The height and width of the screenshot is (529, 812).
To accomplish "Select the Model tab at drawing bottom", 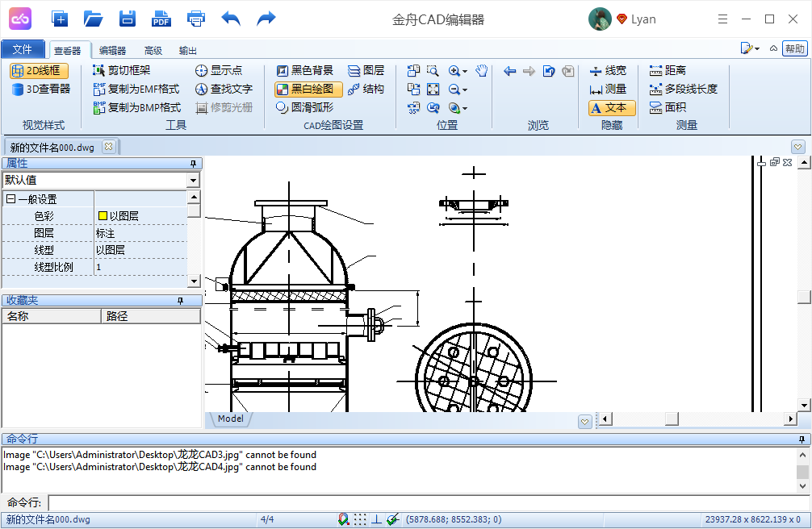I will [230, 419].
